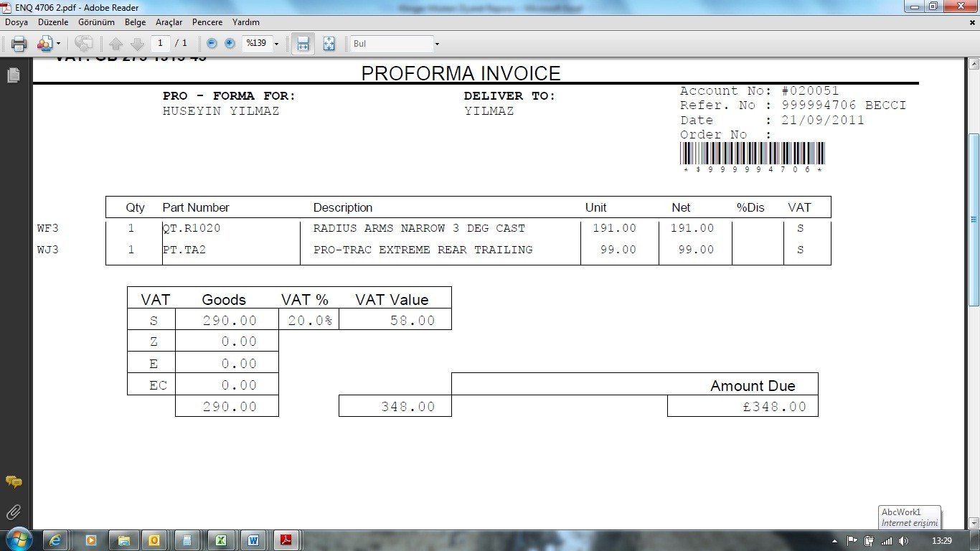Toggle fit one full page view
980x551 pixels.
(x=329, y=44)
